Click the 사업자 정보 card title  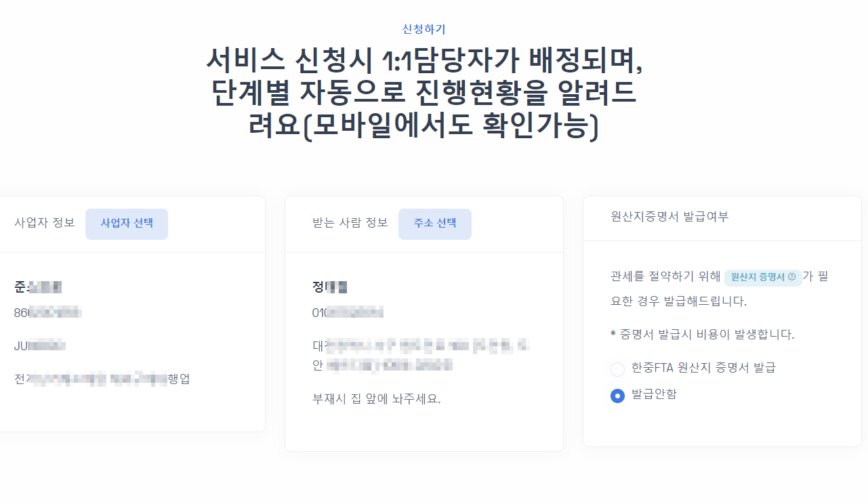(45, 223)
